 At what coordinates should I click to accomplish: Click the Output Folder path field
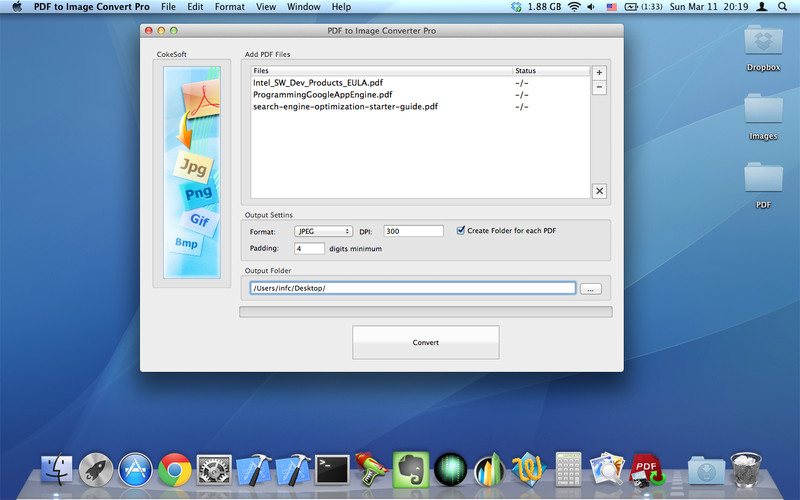(x=413, y=288)
